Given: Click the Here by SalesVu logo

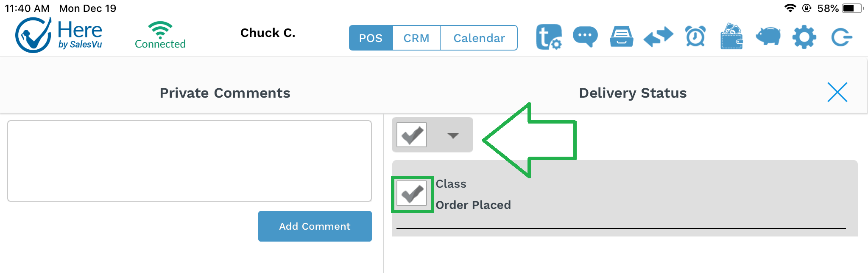Looking at the screenshot, I should (x=59, y=35).
